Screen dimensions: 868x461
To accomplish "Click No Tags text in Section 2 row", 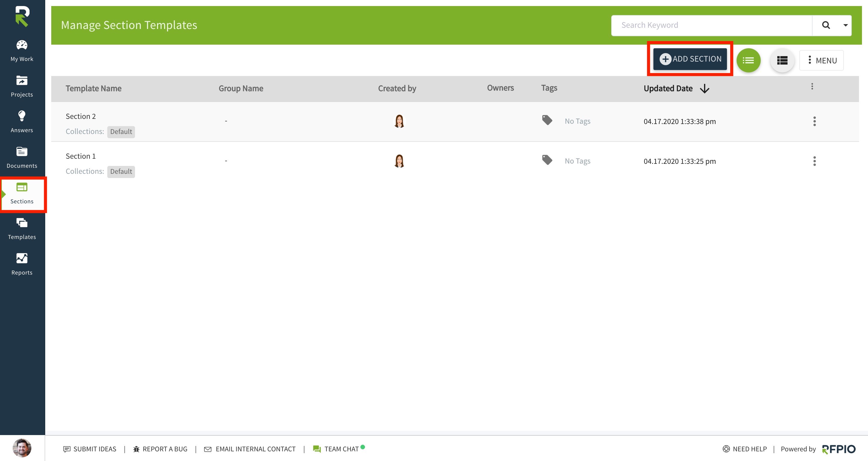I will 577,121.
